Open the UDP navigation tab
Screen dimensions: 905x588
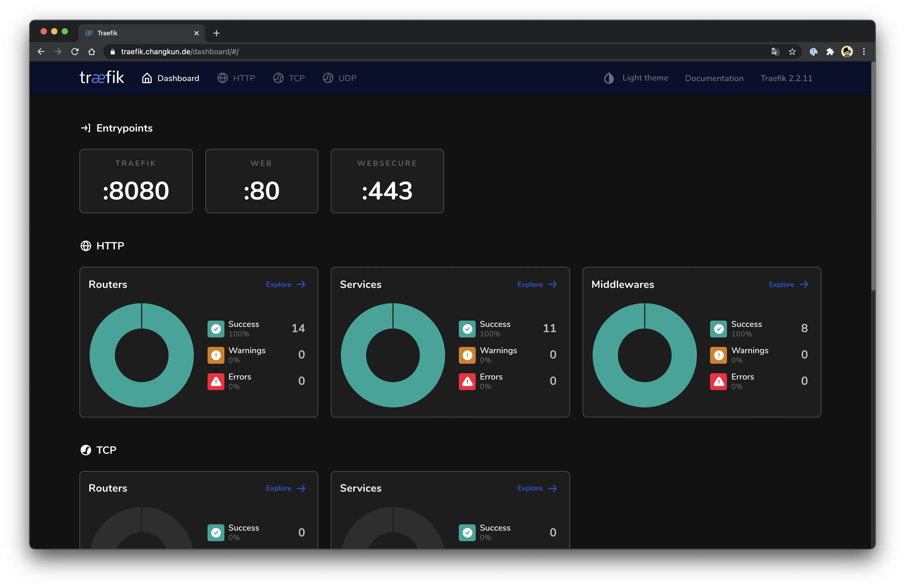[340, 78]
